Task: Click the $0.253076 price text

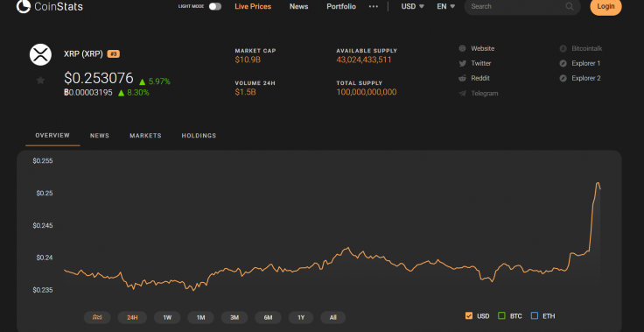Action: (x=99, y=78)
